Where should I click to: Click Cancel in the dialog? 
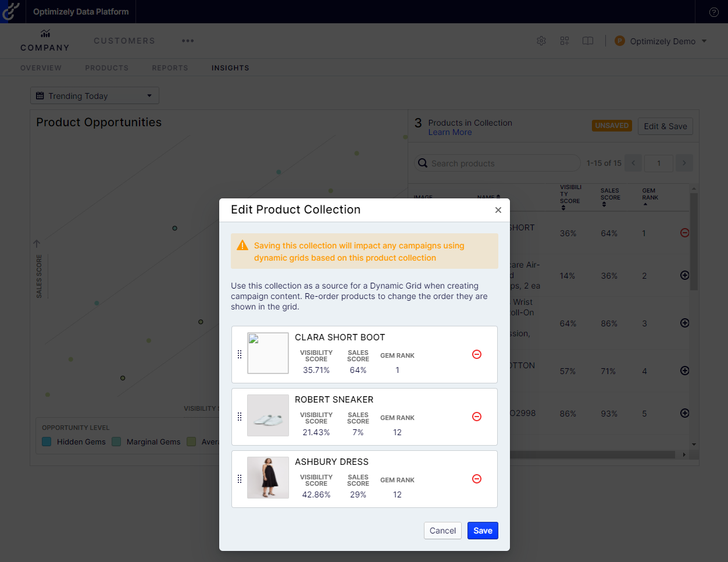442,531
